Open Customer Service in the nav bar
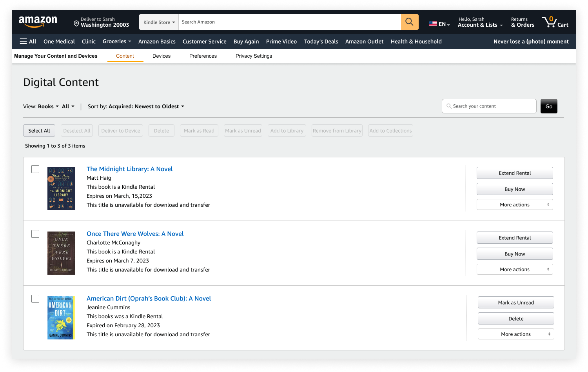The height and width of the screenshot is (372, 588). [x=204, y=41]
